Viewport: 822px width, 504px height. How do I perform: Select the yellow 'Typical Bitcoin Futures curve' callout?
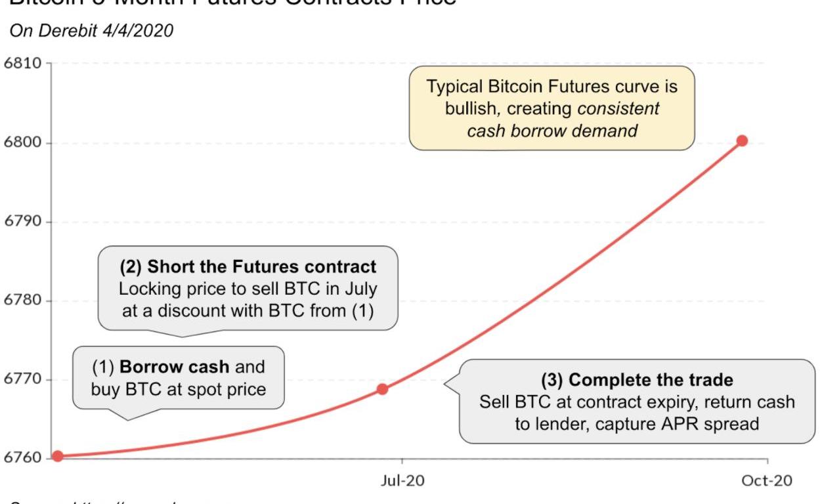point(552,108)
